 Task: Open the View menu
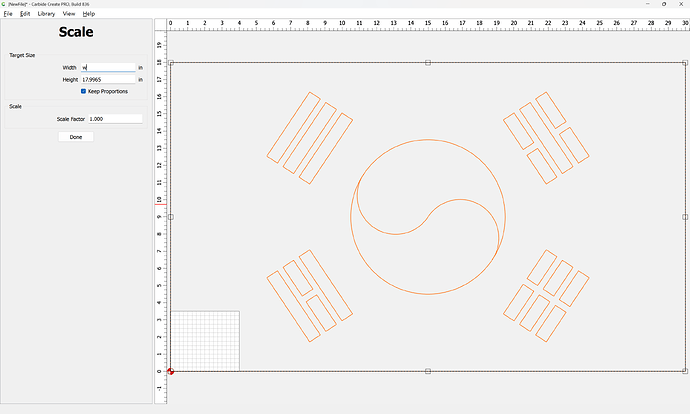(x=69, y=14)
